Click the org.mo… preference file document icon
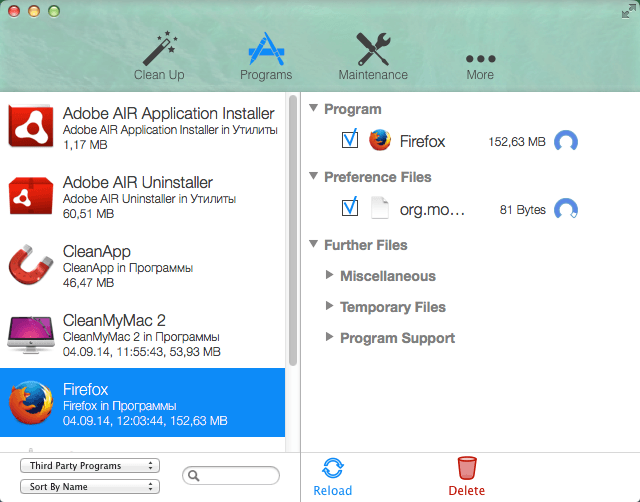This screenshot has width=640, height=502. [380, 208]
